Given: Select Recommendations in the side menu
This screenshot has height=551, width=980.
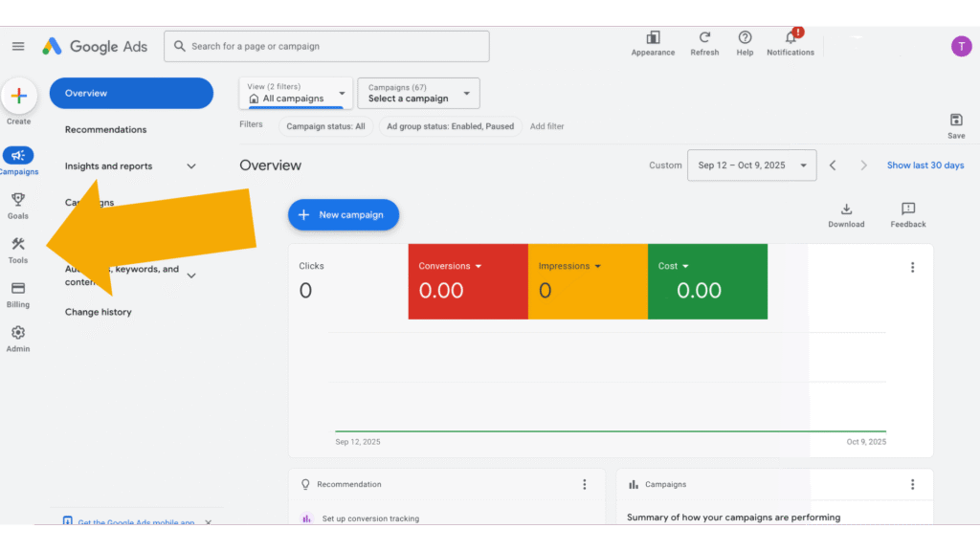Looking at the screenshot, I should click(x=106, y=130).
